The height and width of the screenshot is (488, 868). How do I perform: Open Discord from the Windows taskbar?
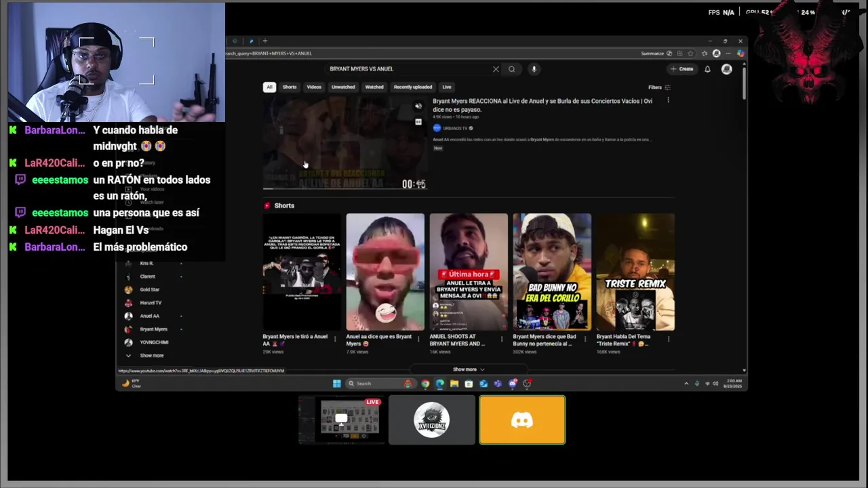tap(513, 383)
